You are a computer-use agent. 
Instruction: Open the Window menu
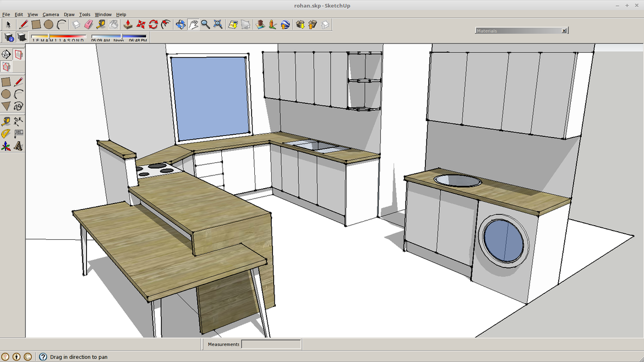click(x=103, y=14)
